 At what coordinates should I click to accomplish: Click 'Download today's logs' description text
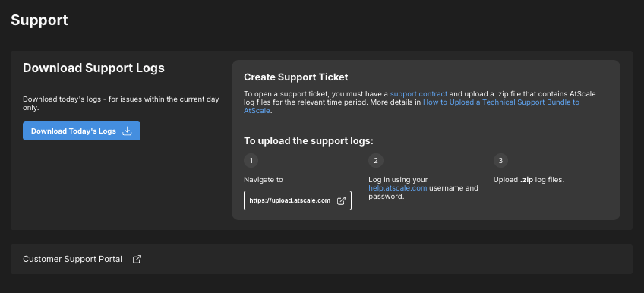[x=121, y=103]
